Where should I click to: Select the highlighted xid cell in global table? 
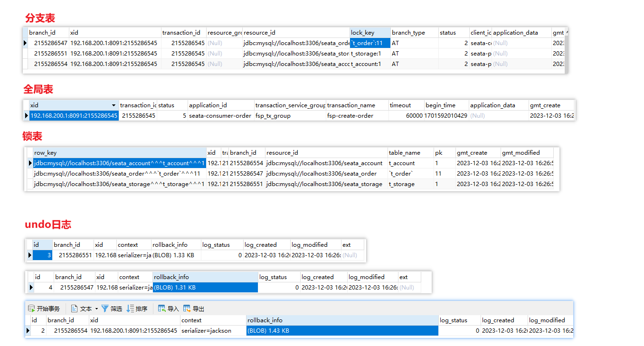coord(73,116)
